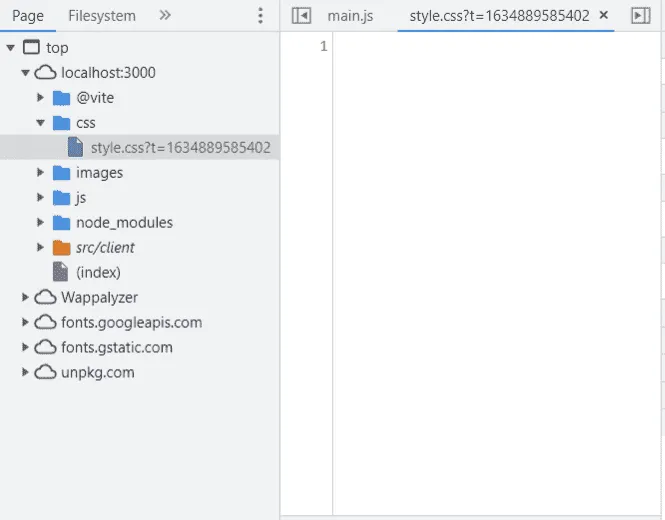665x520 pixels.
Task: Click the orange src/client folder icon
Action: pos(61,248)
